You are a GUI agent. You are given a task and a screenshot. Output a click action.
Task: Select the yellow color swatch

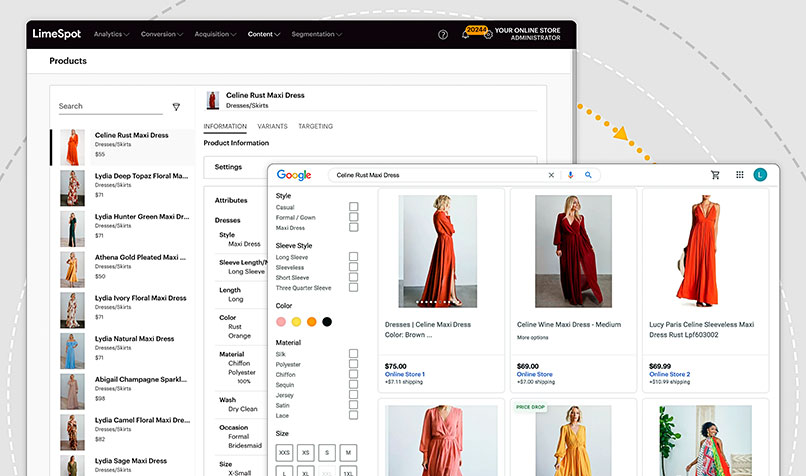[296, 322]
